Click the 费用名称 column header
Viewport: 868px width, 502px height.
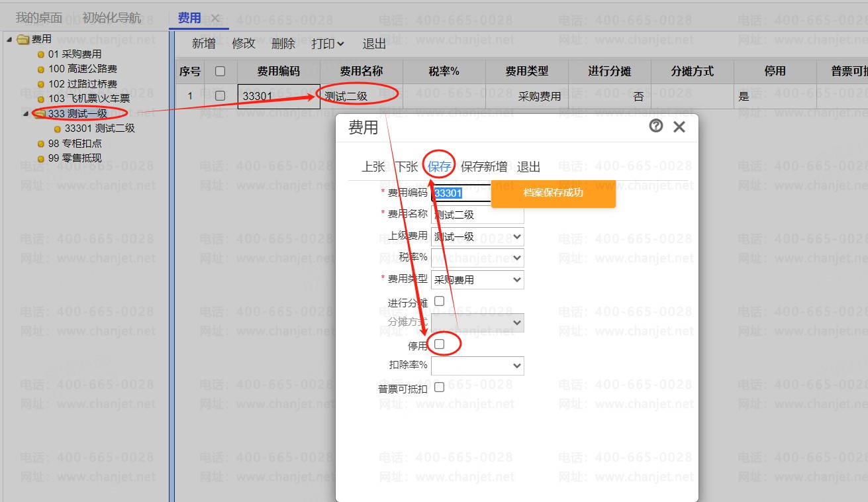pos(362,72)
